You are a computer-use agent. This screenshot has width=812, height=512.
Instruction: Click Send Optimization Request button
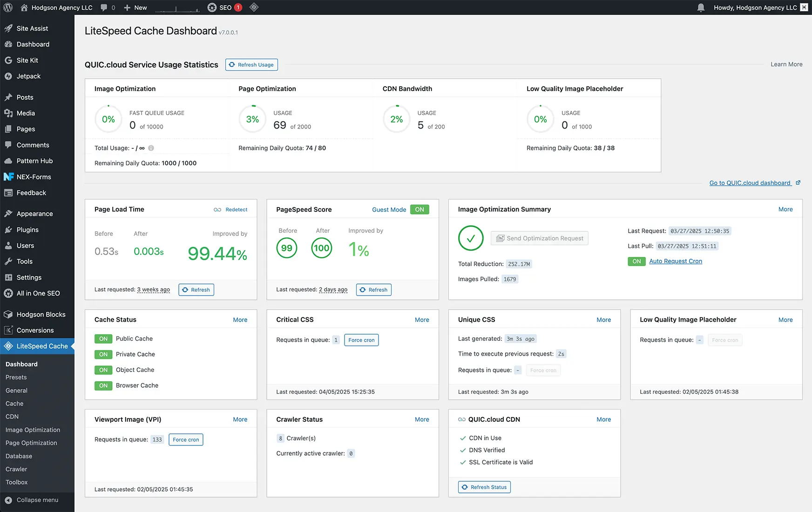pyautogui.click(x=540, y=238)
